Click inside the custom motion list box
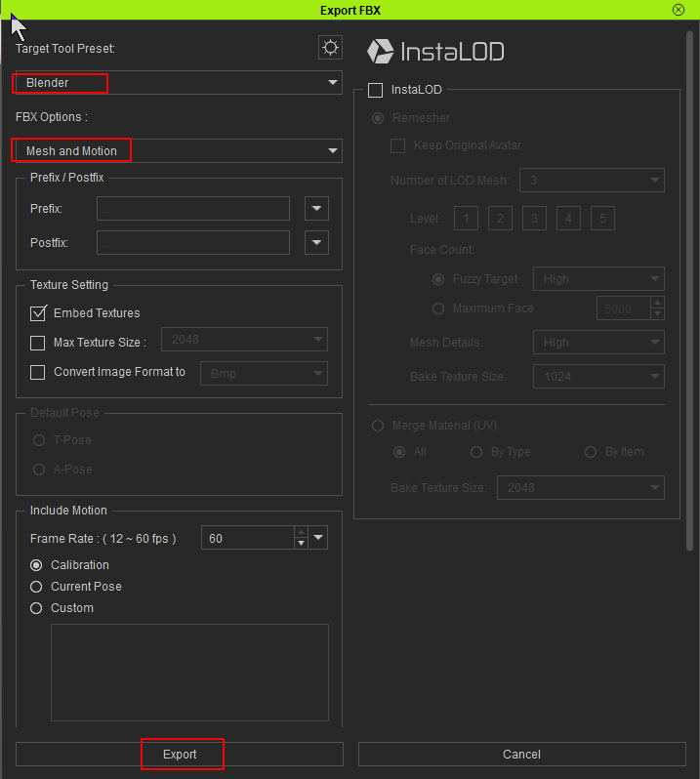 (189, 673)
